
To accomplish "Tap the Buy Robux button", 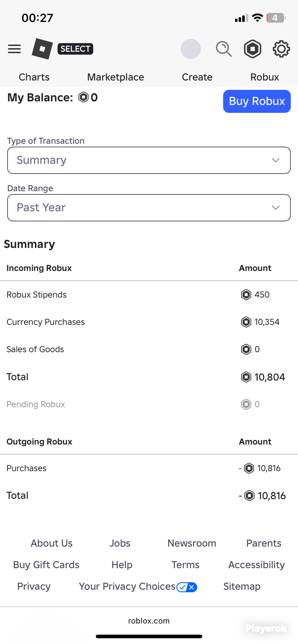I will click(x=257, y=101).
